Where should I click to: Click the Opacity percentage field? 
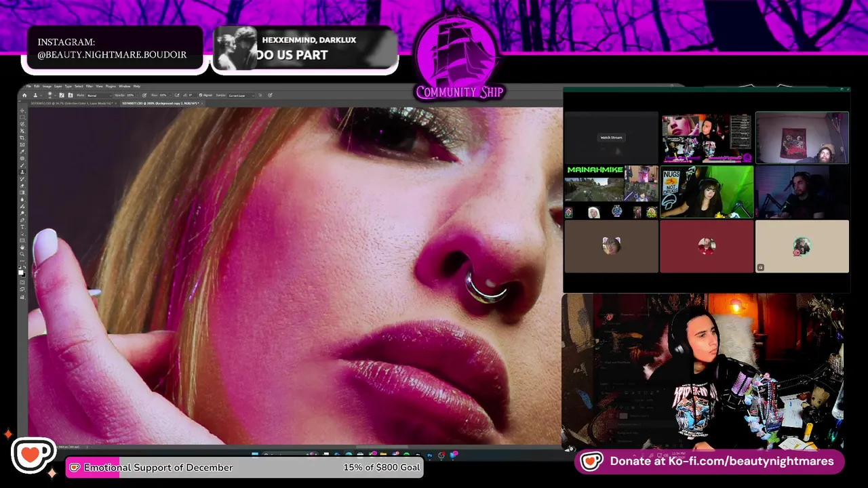click(x=130, y=96)
